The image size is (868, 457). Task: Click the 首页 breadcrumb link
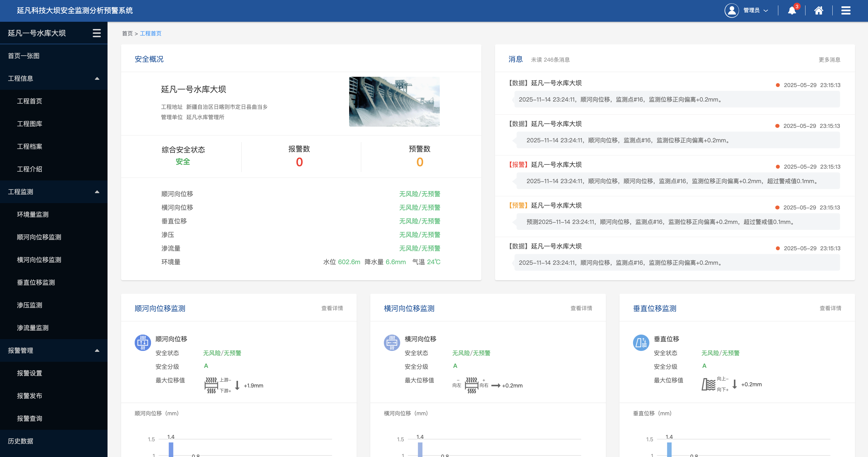[127, 33]
